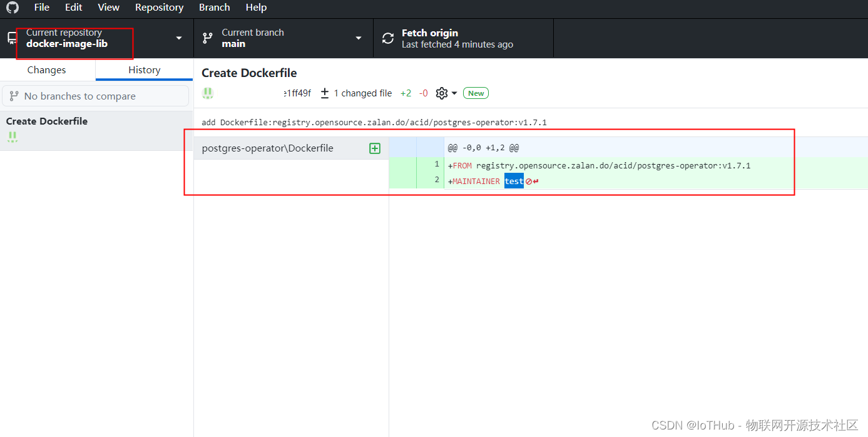Viewport: 868px width, 437px height.
Task: Click the +2 additions count
Action: click(406, 93)
